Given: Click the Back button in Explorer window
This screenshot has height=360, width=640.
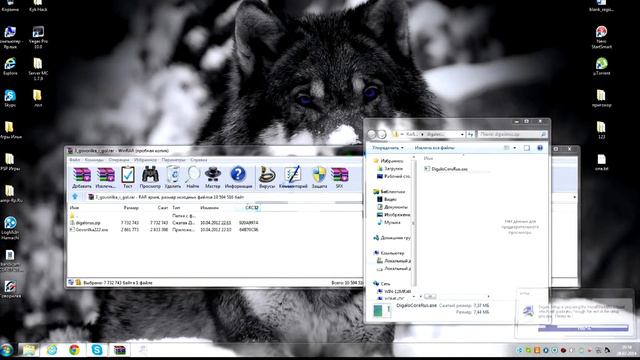Looking at the screenshot, I should (x=372, y=134).
